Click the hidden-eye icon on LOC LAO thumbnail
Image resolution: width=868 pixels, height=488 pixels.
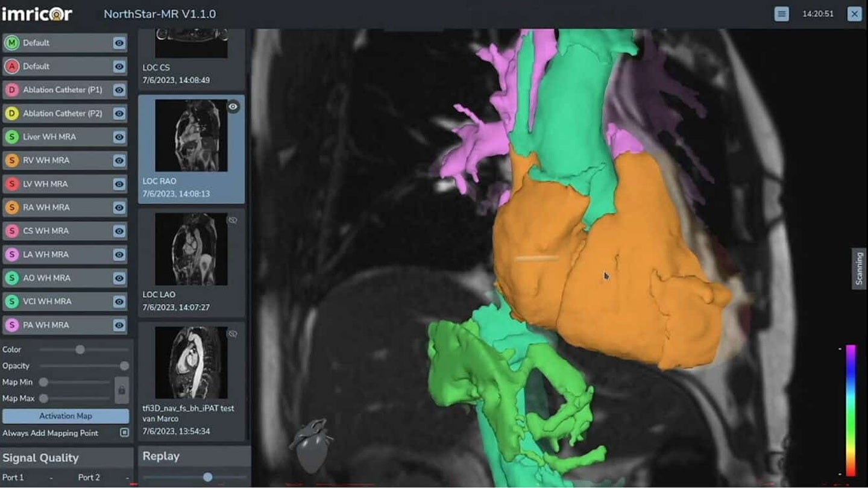tap(233, 221)
